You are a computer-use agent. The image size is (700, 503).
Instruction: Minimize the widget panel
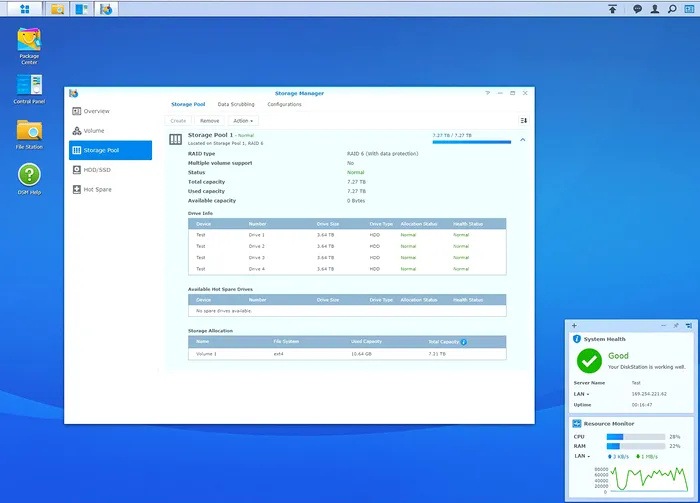tap(663, 325)
